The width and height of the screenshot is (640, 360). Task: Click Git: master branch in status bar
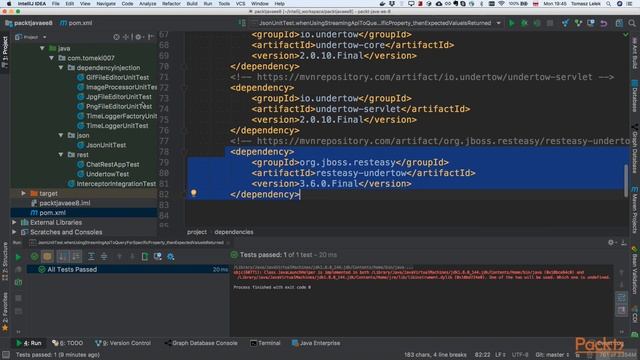(553, 355)
